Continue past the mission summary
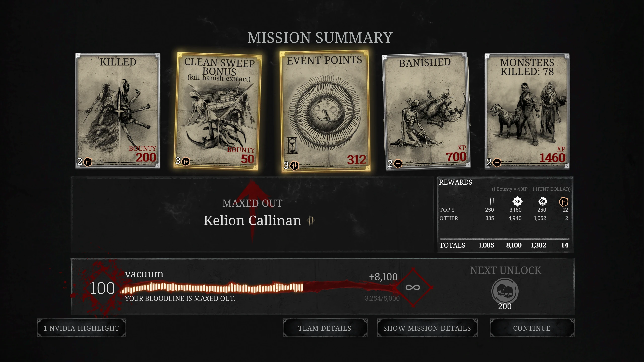 (x=532, y=328)
